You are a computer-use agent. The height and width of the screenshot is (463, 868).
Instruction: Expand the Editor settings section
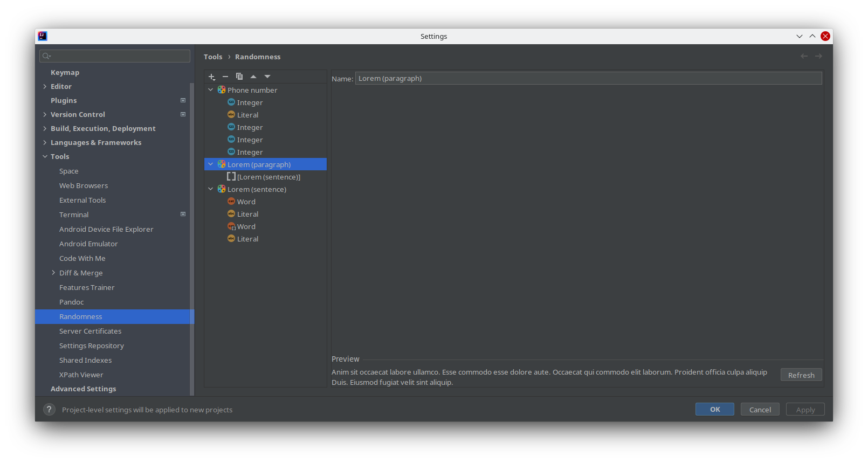[x=45, y=86]
